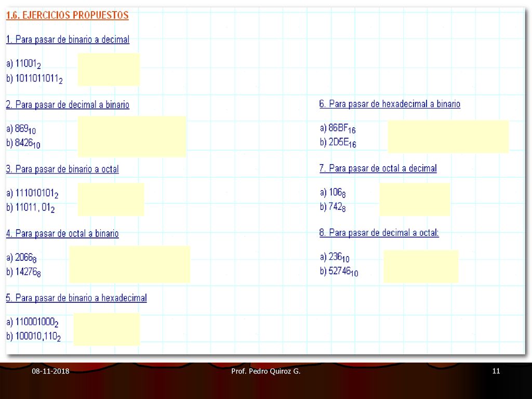532x399 pixels.
Task: Click exercise 'b) 8426' base 10
Action: 23,143
